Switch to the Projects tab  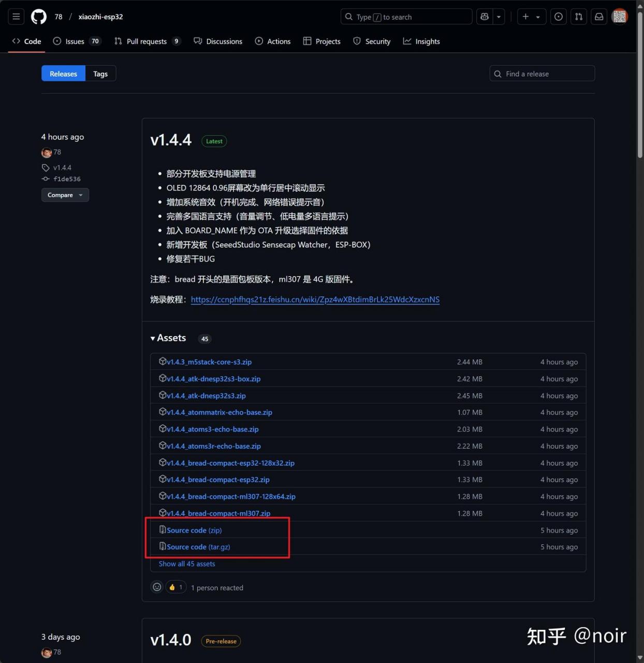[x=322, y=41]
